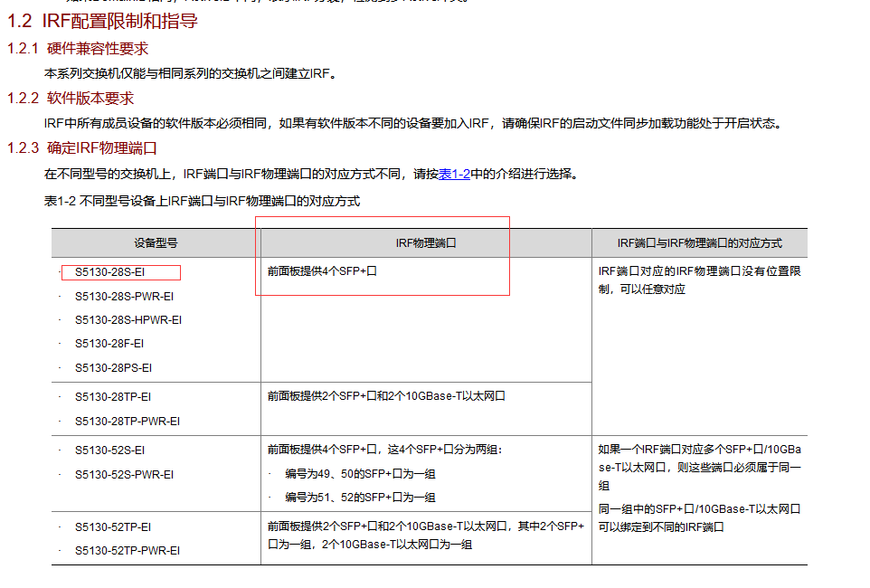Open the 表1-2 hyperlink

coord(454,174)
